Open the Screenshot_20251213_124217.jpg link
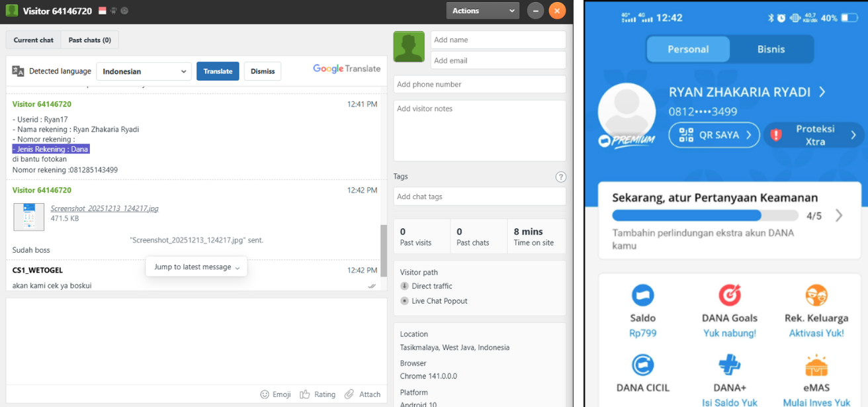 click(x=105, y=208)
